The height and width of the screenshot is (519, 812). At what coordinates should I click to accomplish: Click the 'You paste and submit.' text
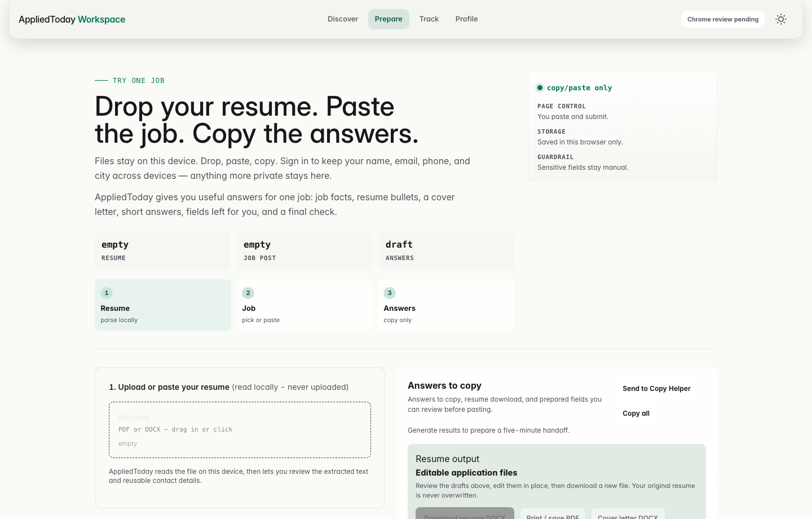(x=573, y=117)
